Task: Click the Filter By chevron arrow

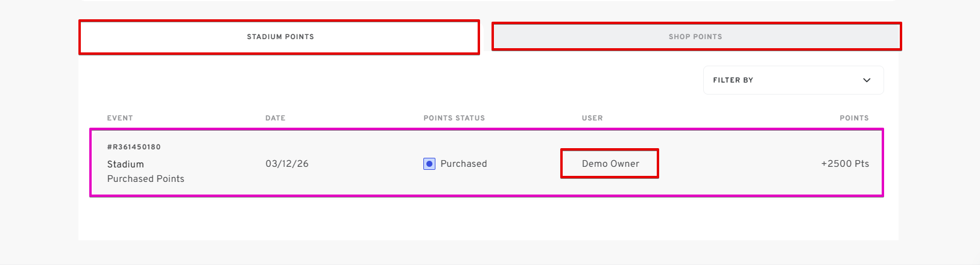Action: [x=867, y=80]
